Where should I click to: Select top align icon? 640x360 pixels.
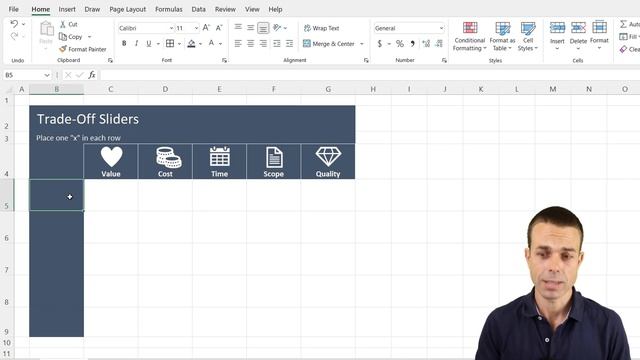click(238, 27)
